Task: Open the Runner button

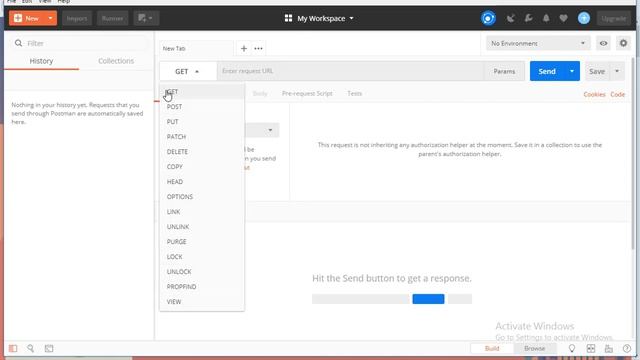Action: click(112, 18)
